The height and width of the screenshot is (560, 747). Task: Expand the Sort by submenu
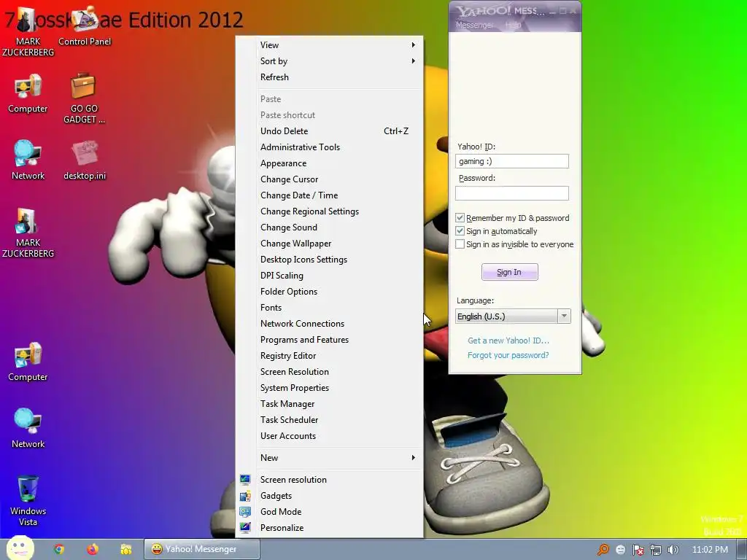[329, 61]
